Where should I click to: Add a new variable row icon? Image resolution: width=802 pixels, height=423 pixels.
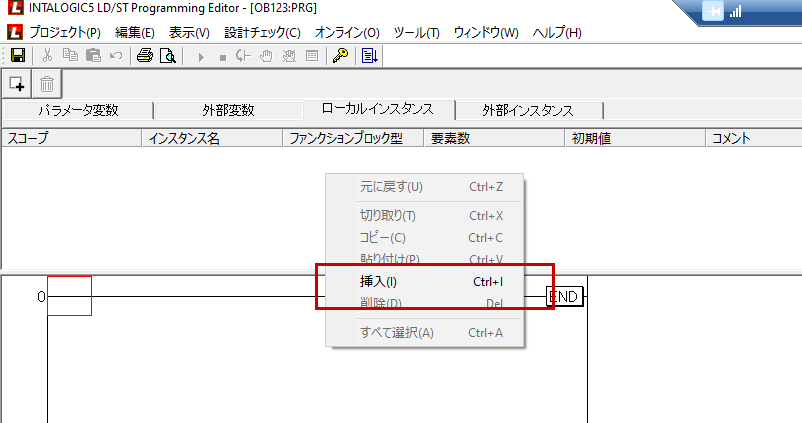point(17,84)
